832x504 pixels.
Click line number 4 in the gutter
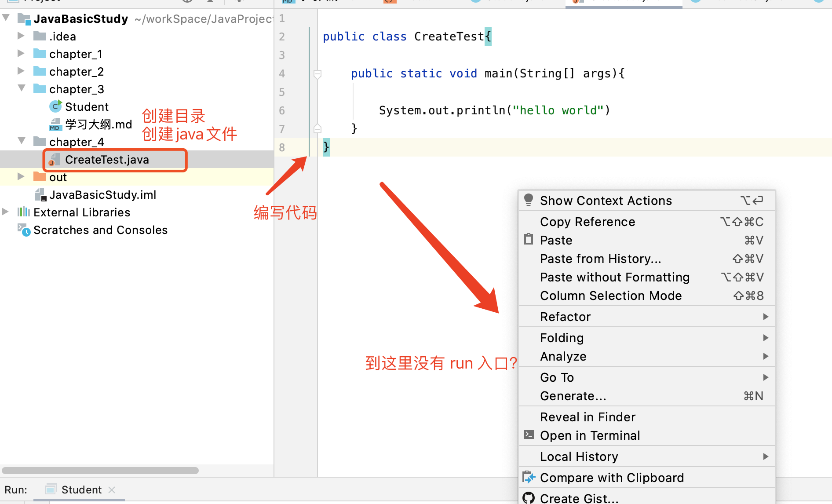[x=282, y=73]
